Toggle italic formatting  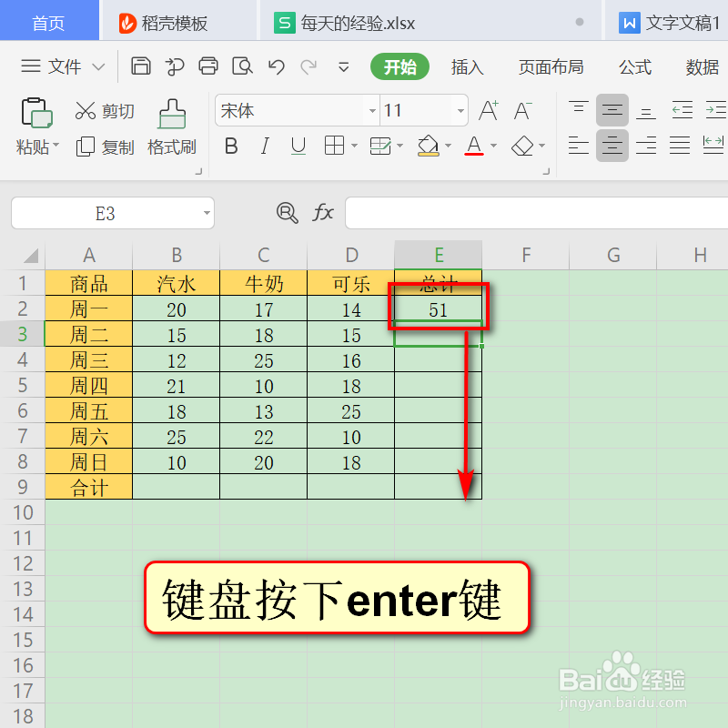coord(264,146)
